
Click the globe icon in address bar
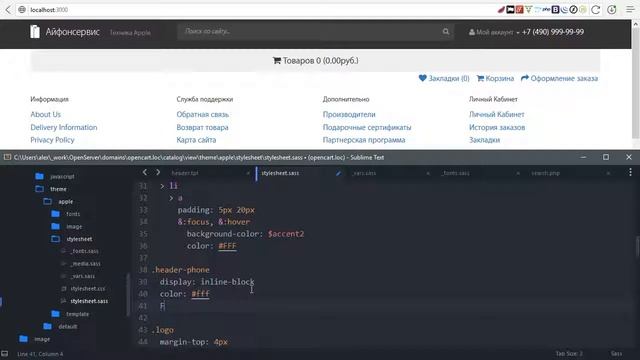(22, 9)
